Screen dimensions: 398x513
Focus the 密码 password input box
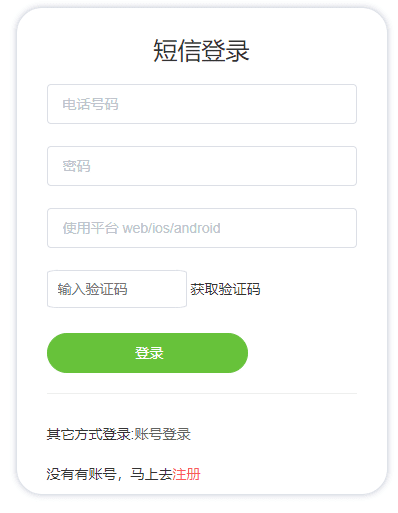point(202,166)
